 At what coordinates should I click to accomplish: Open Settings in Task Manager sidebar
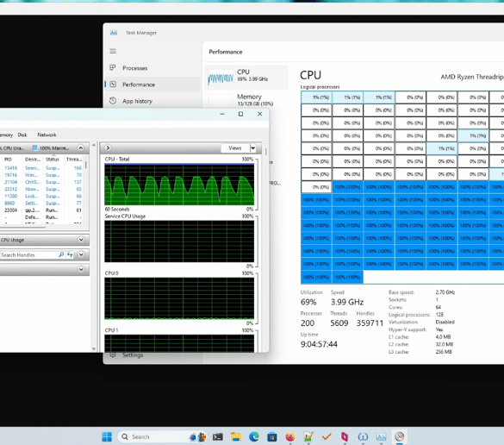[x=133, y=355]
